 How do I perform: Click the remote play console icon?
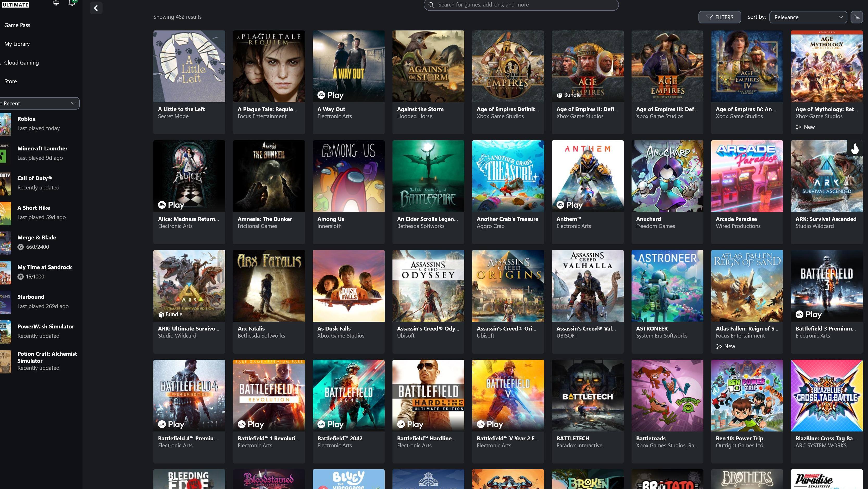tap(56, 3)
